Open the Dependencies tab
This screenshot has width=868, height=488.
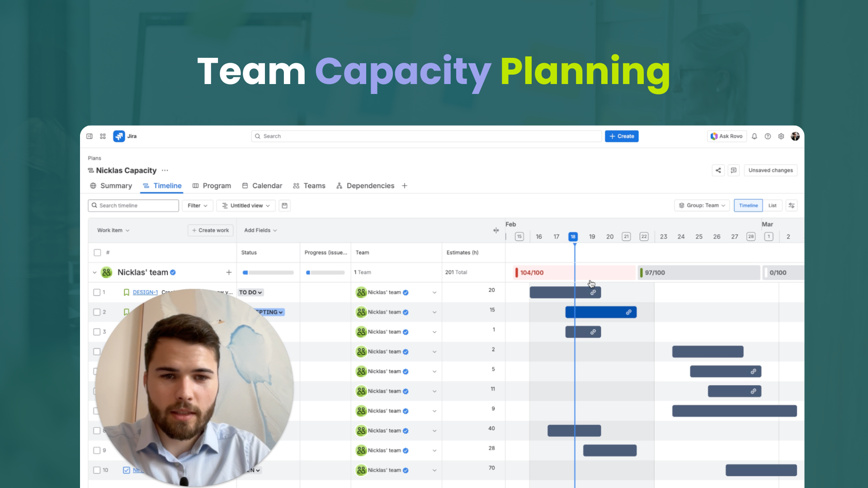point(365,186)
